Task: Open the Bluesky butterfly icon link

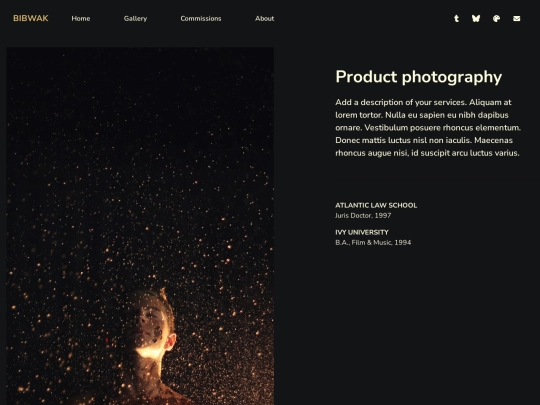Action: click(x=476, y=19)
